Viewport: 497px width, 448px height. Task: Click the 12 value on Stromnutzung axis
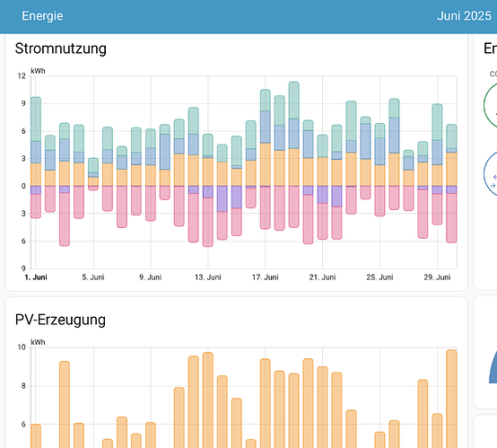click(x=22, y=76)
